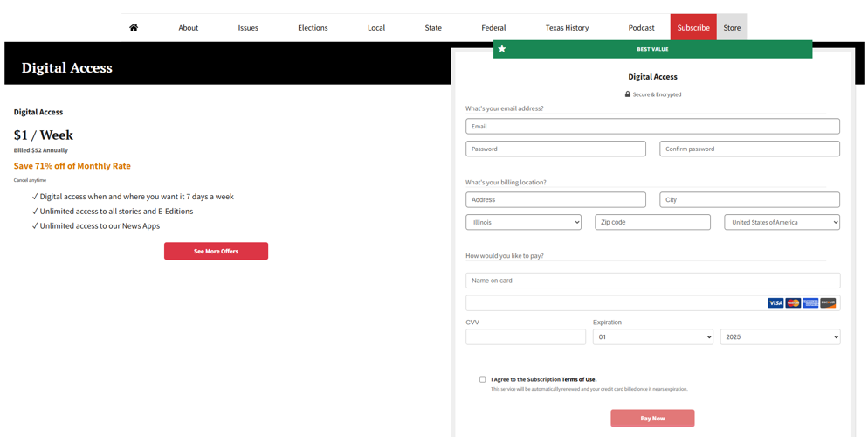Click the See More Offers button
868x437 pixels.
(216, 251)
